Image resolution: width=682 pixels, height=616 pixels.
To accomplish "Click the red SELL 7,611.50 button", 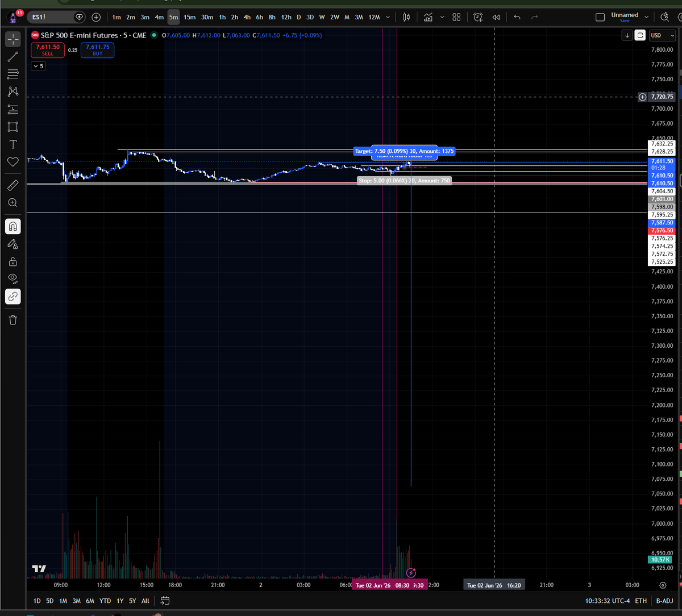I will tap(48, 50).
